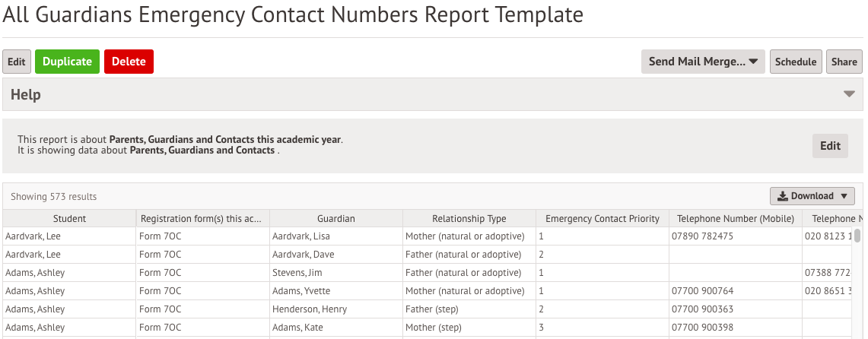The width and height of the screenshot is (868, 339).
Task: Sort by the Student column header
Action: tap(69, 218)
